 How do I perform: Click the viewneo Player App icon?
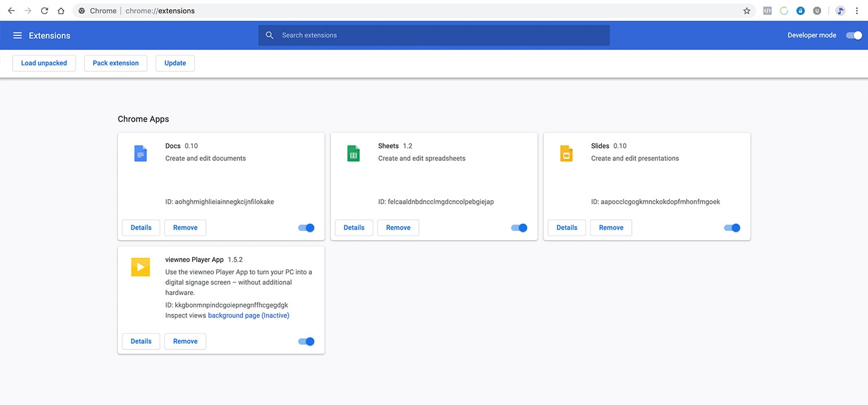(141, 267)
